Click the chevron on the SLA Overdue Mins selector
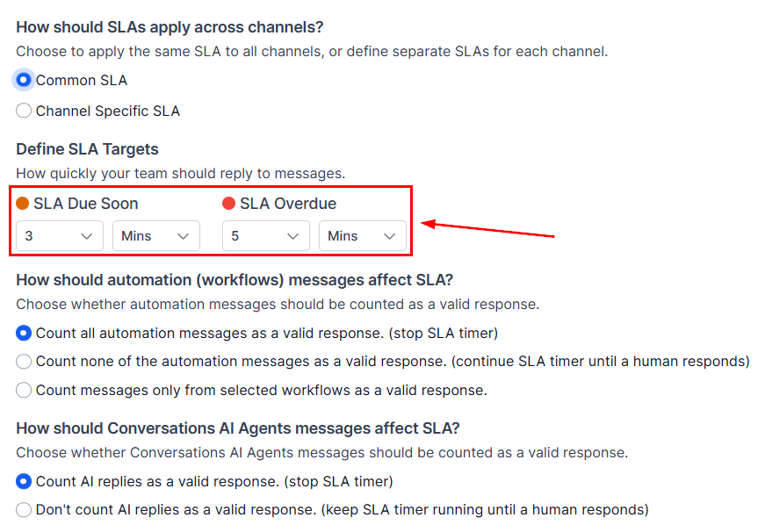The image size is (765, 532). 389,235
